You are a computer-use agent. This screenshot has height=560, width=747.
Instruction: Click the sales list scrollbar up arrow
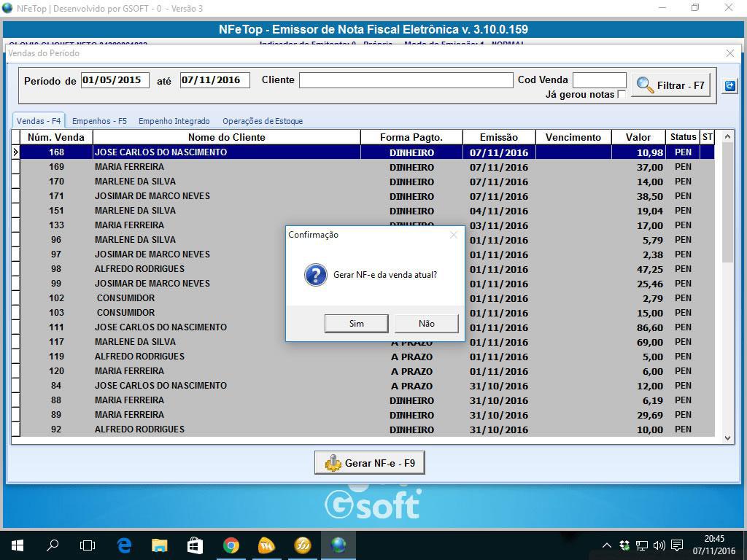tap(727, 136)
